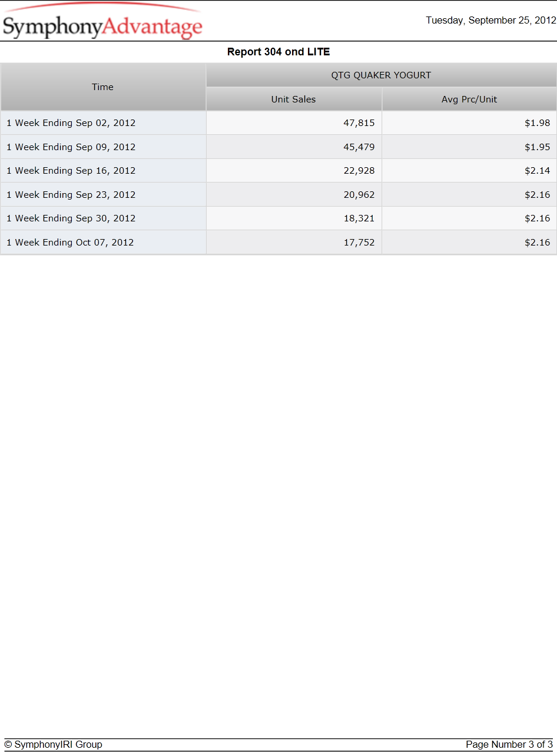557x756 pixels.
Task: Click the average price $2.14 cell
Action: (469, 171)
